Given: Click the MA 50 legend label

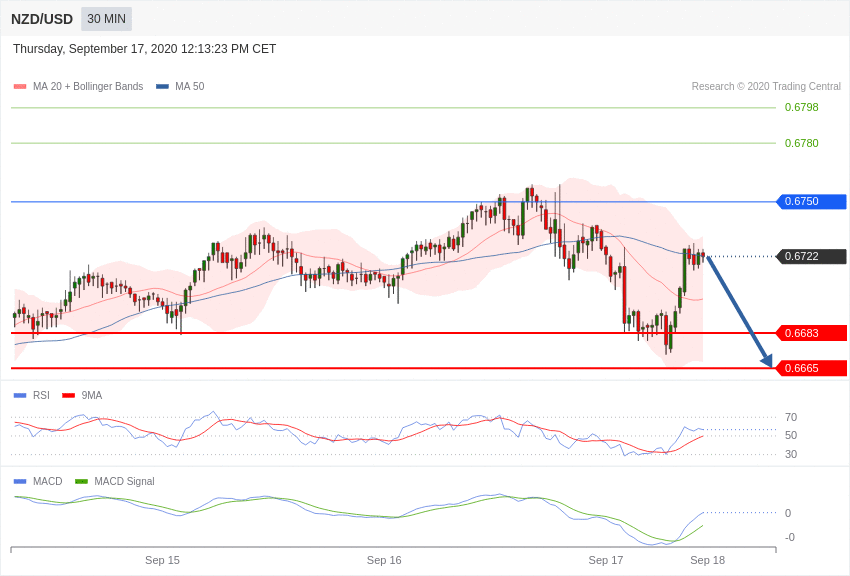Looking at the screenshot, I should [x=190, y=86].
